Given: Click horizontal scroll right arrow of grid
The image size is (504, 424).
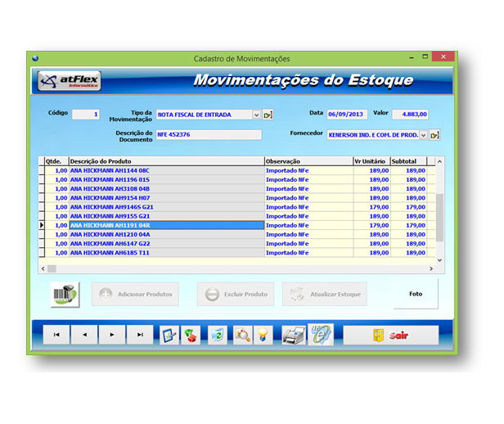Looking at the screenshot, I should coord(431,268).
